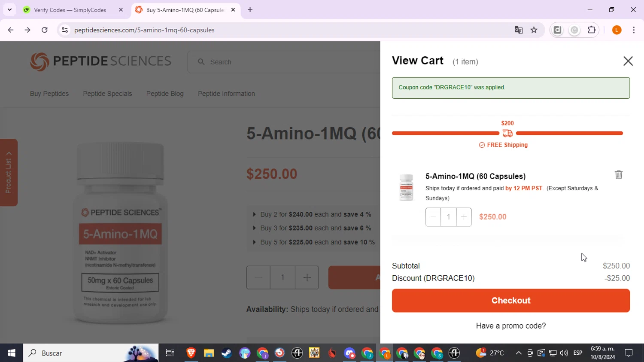The image size is (644, 362).
Task: Close the View Cart panel
Action: (x=628, y=61)
